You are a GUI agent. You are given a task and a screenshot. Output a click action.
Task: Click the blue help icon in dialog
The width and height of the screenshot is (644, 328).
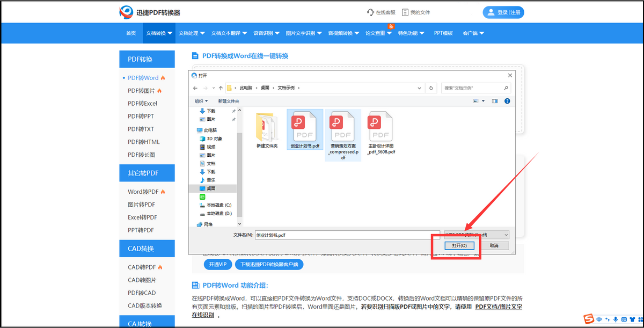(x=507, y=101)
